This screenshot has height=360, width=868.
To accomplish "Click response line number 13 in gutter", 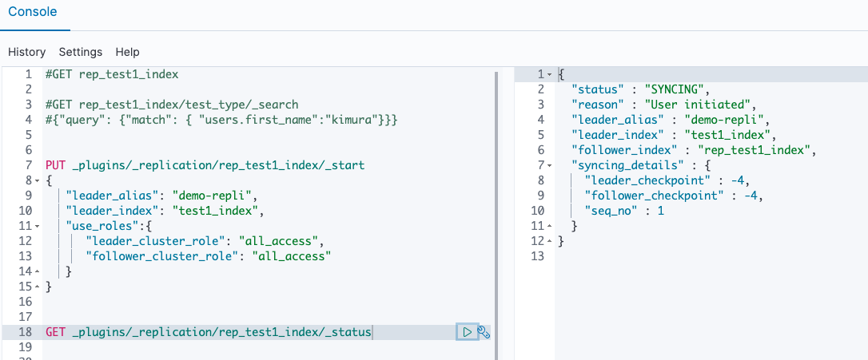I will click(538, 256).
